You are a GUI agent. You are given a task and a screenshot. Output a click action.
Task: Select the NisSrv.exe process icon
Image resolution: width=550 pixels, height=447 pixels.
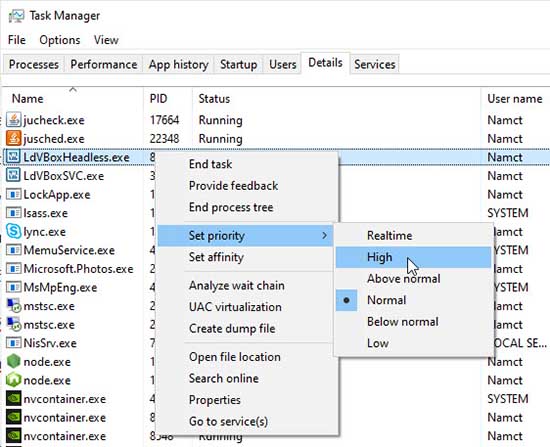tap(13, 343)
